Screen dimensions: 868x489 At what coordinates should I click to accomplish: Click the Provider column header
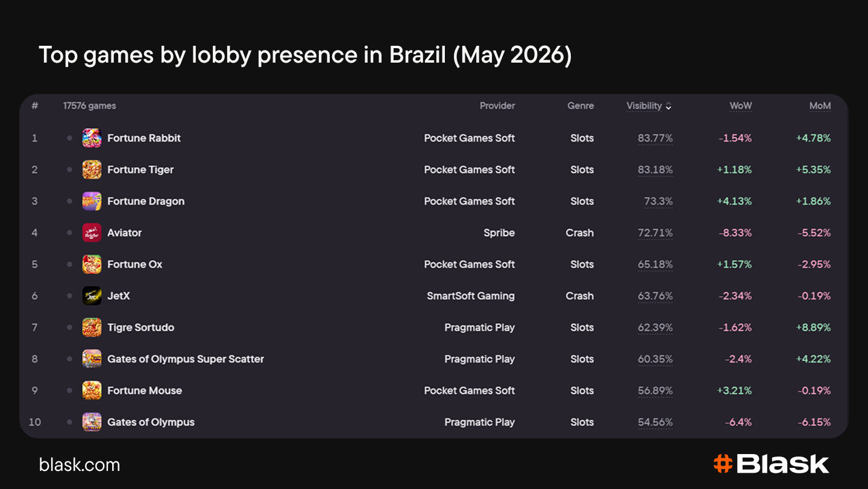(497, 105)
